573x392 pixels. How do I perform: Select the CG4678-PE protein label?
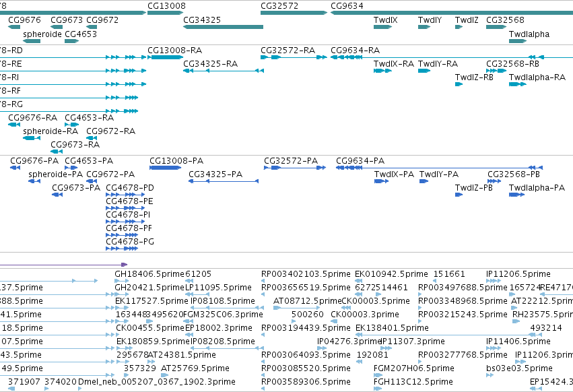click(129, 201)
